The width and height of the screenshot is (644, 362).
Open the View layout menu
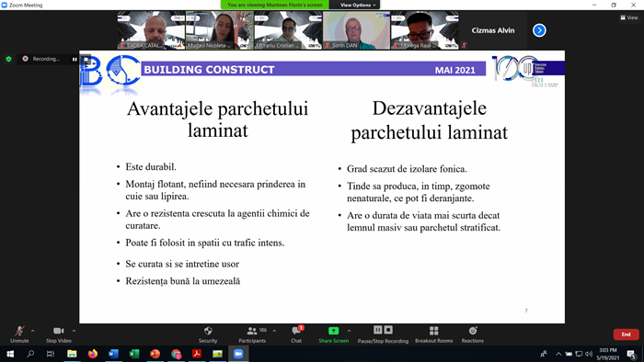pyautogui.click(x=629, y=17)
